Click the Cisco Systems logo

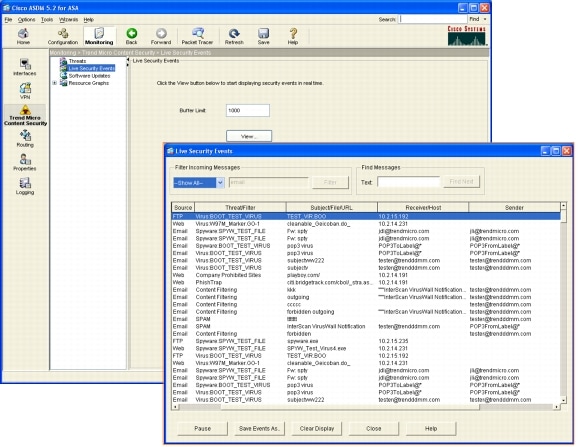click(467, 36)
